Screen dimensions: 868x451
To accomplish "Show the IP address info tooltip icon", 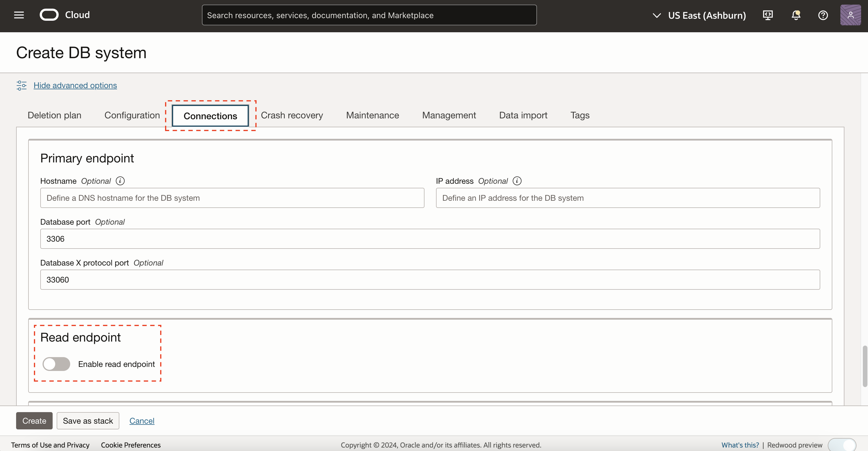I will (x=517, y=181).
